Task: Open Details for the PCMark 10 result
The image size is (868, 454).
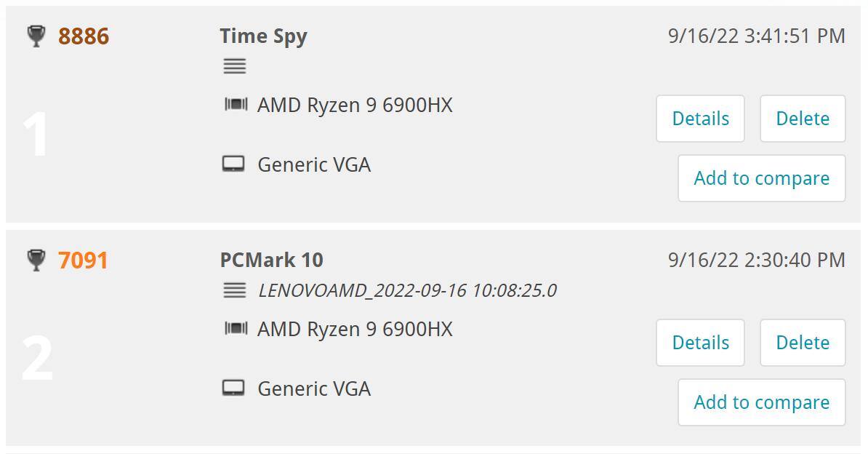Action: (700, 343)
